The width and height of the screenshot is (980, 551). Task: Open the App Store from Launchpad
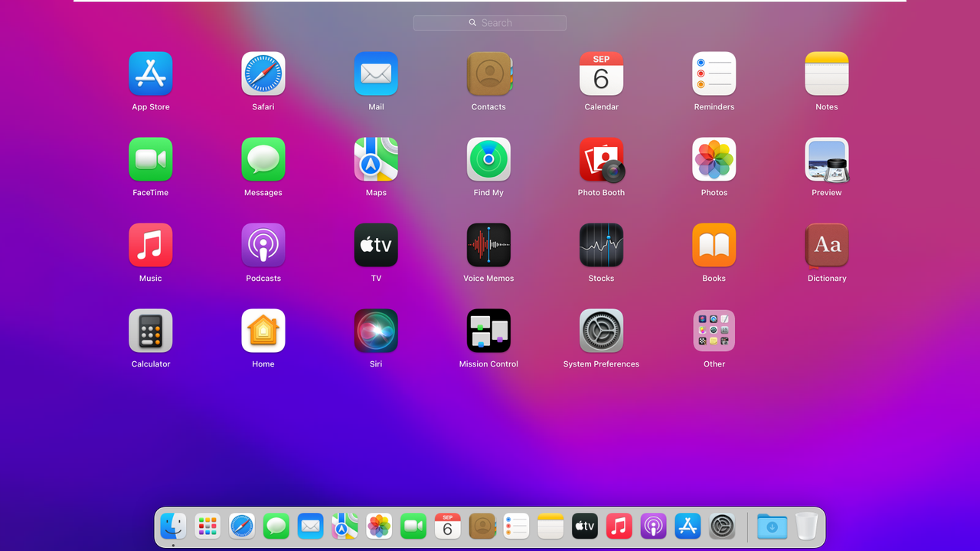(x=150, y=74)
